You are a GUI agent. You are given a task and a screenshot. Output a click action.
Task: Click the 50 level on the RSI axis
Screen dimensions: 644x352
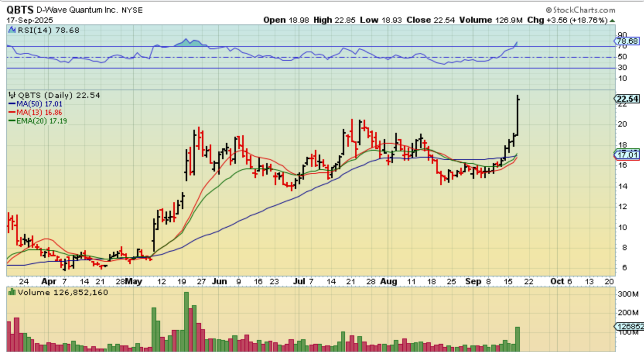point(622,57)
